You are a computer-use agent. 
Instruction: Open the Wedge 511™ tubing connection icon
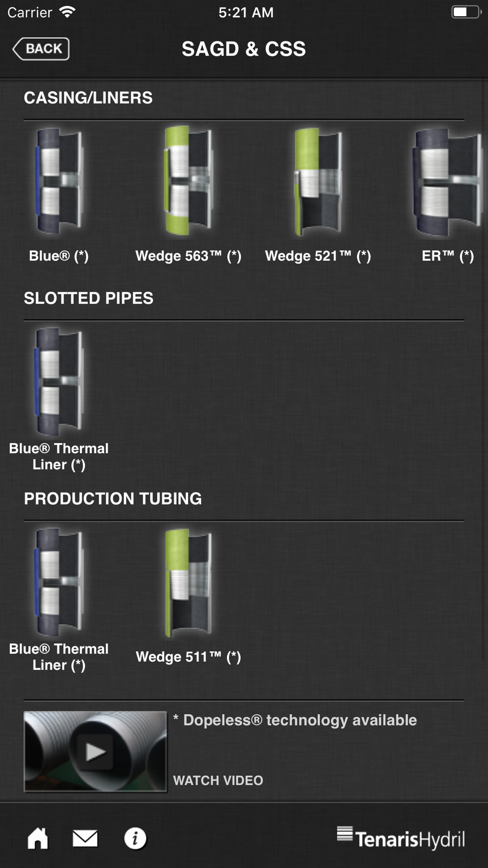pyautogui.click(x=188, y=582)
